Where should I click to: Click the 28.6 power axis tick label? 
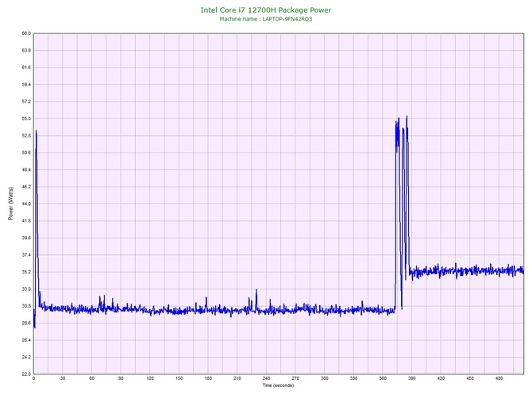pos(26,323)
